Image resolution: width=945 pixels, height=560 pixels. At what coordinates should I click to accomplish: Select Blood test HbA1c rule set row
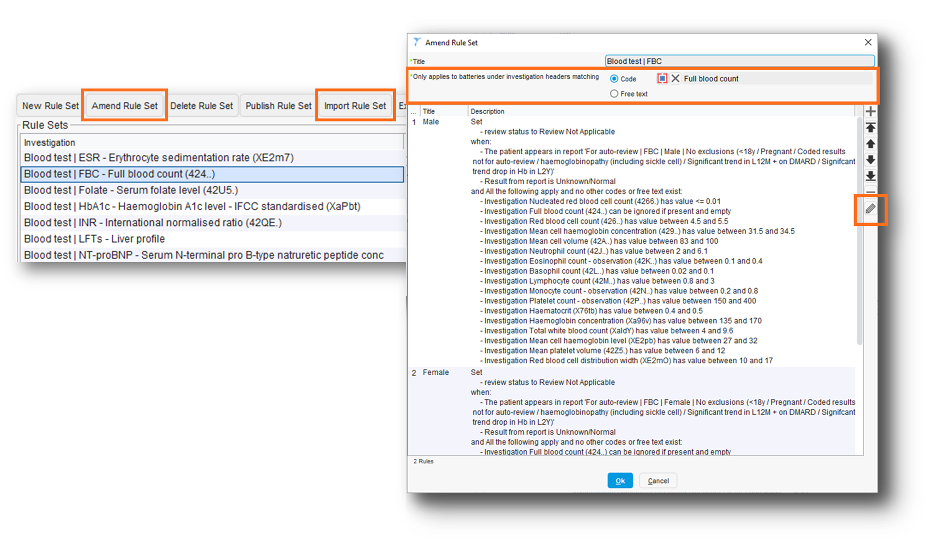coord(192,206)
